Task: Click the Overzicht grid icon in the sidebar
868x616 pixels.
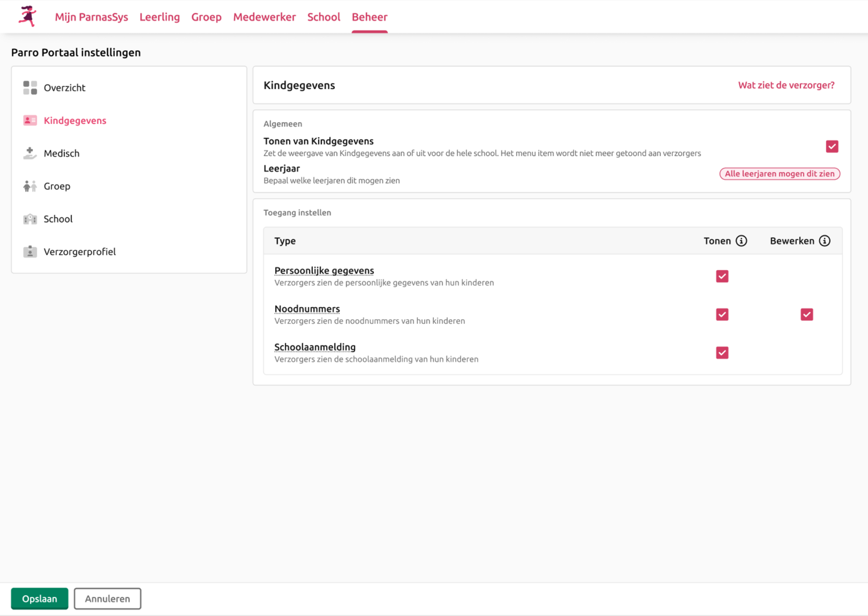Action: [30, 88]
